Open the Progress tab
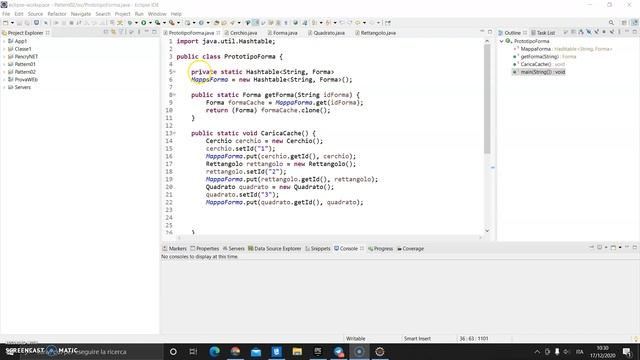 (380, 248)
